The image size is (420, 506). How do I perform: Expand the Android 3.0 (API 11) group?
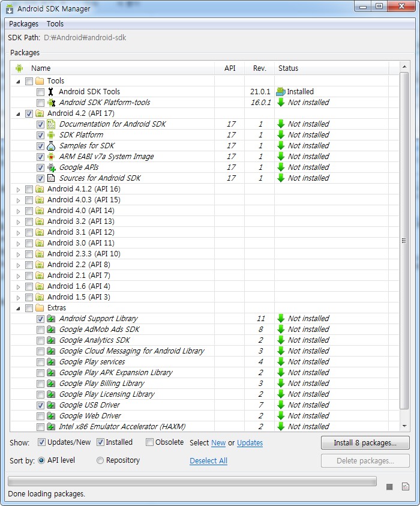coord(19,244)
